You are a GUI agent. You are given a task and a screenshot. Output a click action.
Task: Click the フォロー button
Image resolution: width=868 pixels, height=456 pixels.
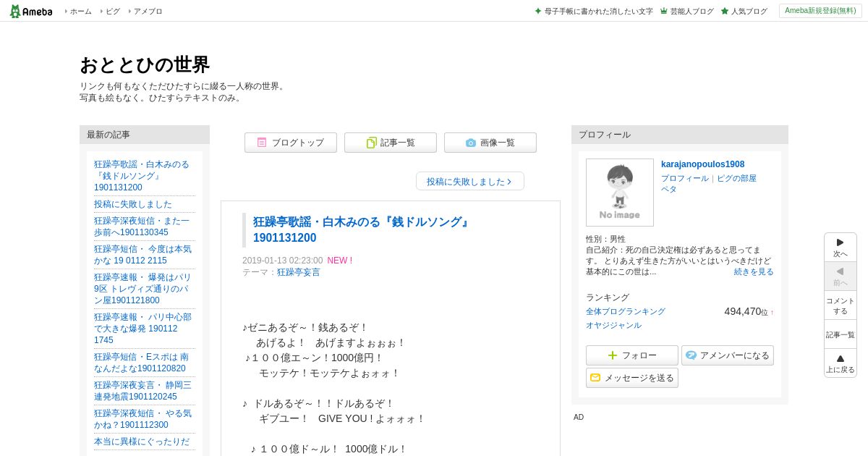click(632, 355)
